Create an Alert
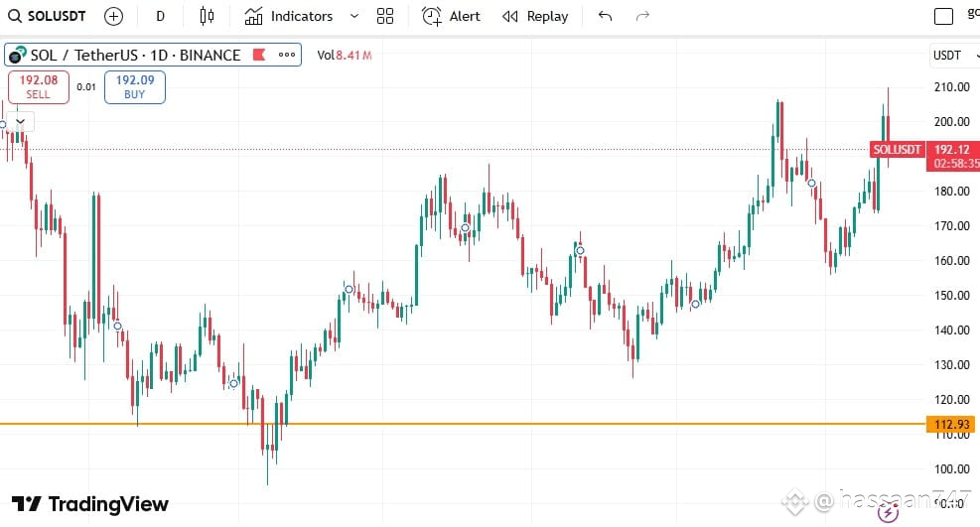The image size is (980, 527). pyautogui.click(x=451, y=16)
